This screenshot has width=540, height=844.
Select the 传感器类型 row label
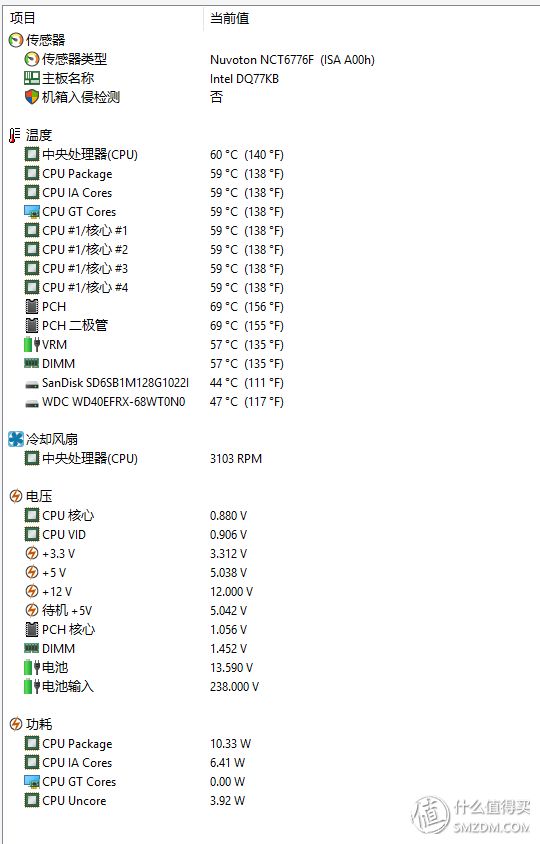point(75,59)
